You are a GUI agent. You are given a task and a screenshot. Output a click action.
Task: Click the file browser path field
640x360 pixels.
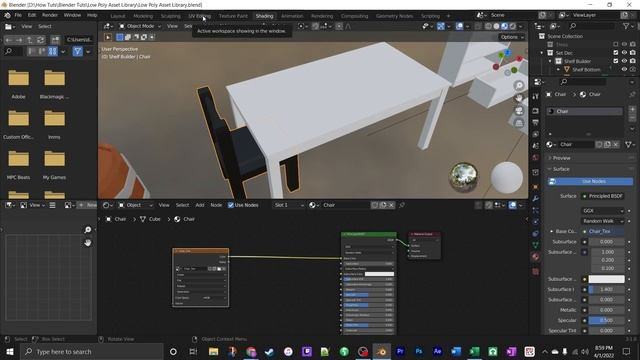click(79, 40)
